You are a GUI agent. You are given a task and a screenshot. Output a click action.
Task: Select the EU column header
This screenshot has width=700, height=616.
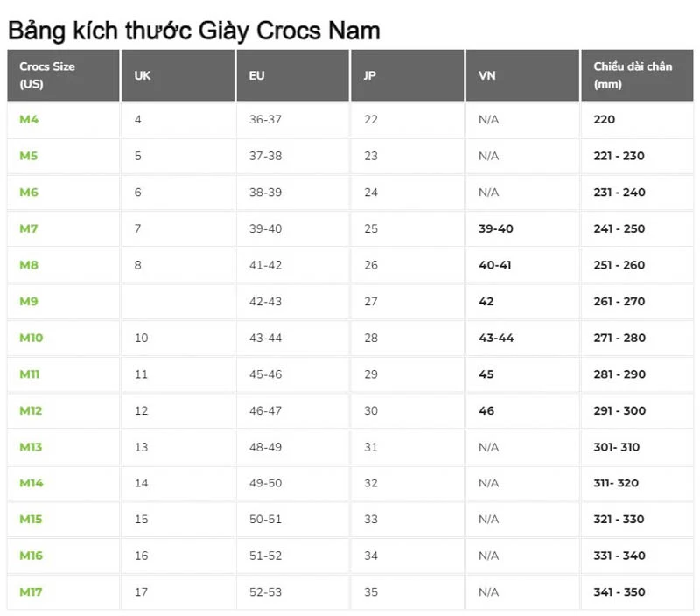(256, 75)
